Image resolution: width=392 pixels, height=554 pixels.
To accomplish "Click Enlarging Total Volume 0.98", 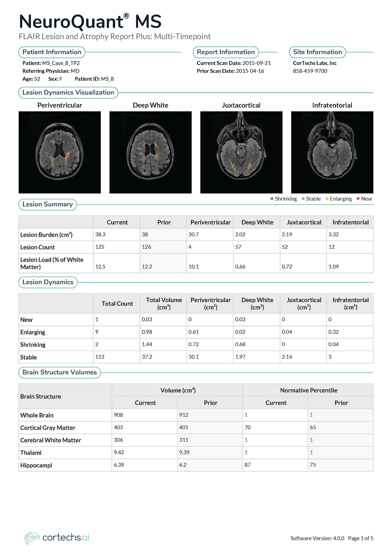I will pos(147,332).
